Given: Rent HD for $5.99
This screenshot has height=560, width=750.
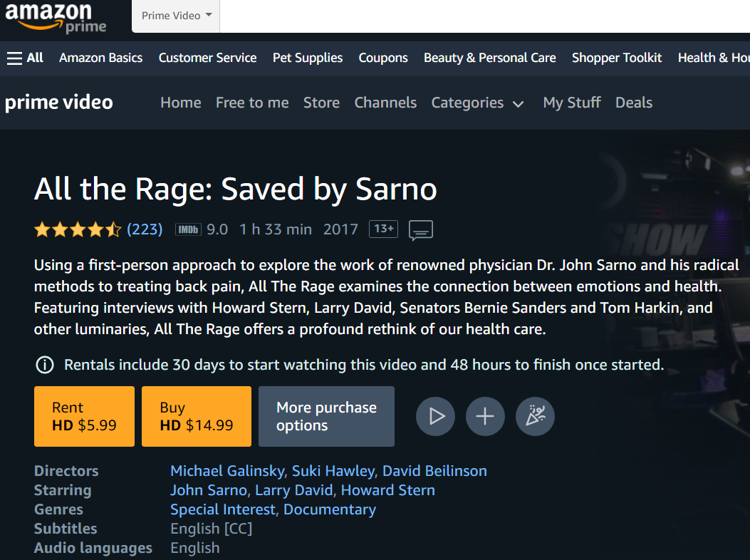Looking at the screenshot, I should [x=84, y=416].
